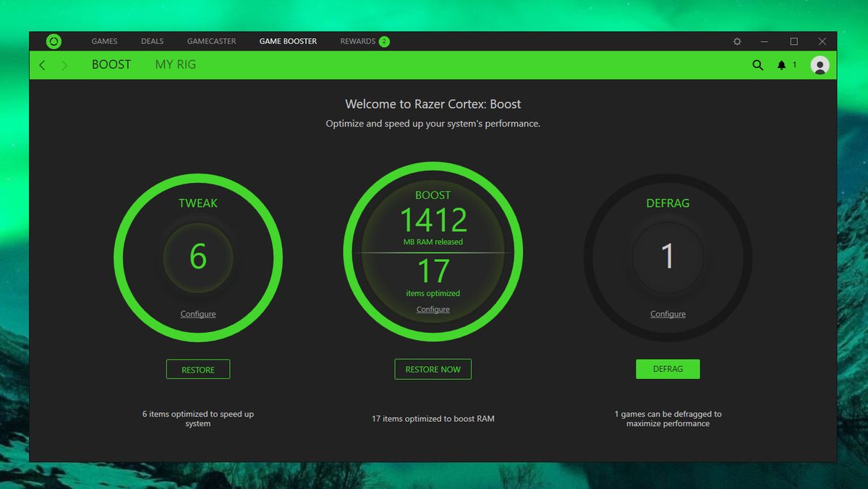Viewport: 868px width, 489px height.
Task: Open notifications via the bell icon
Action: (x=781, y=64)
